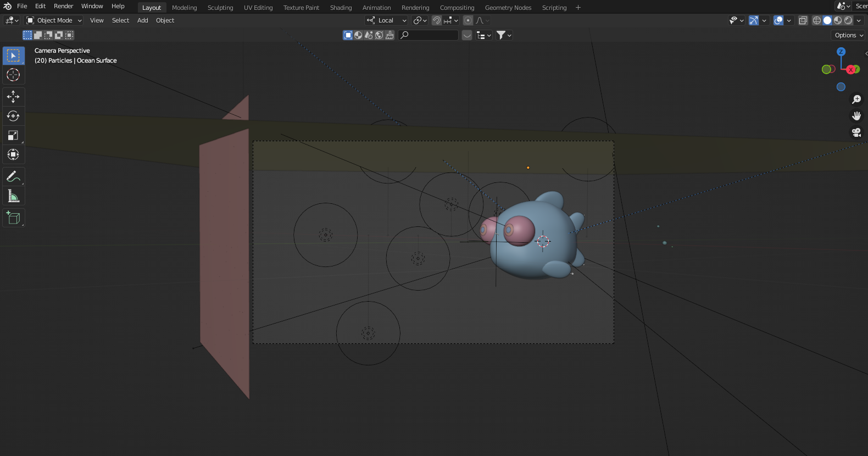Choose Invert selection mode icon

coord(59,35)
